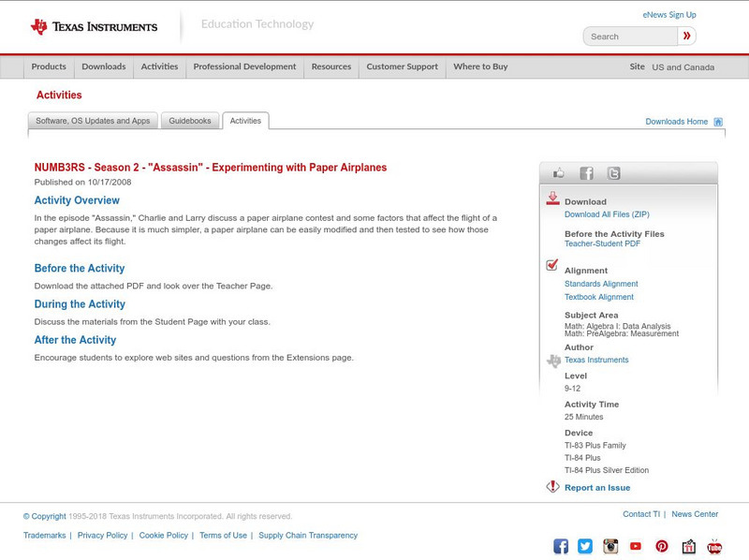Open the Products menu
Viewport: 749px width, 560px height.
click(49, 66)
